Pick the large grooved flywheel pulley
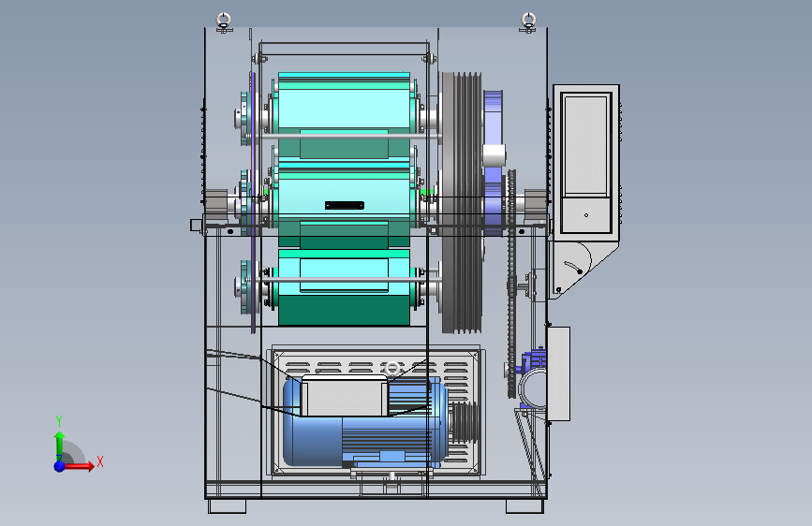Screen dimensions: 812x526 point(462,202)
